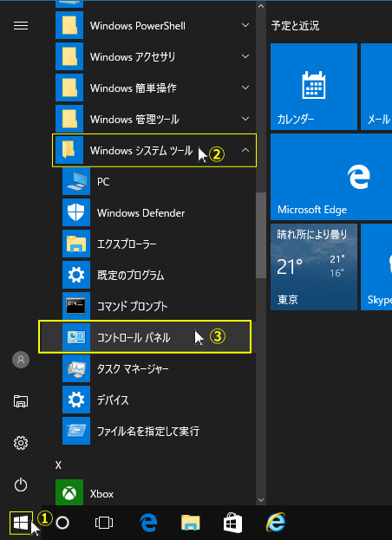Screen dimensions: 392x540
Task: Select the Xbox app name text
Action: pyautogui.click(x=101, y=494)
